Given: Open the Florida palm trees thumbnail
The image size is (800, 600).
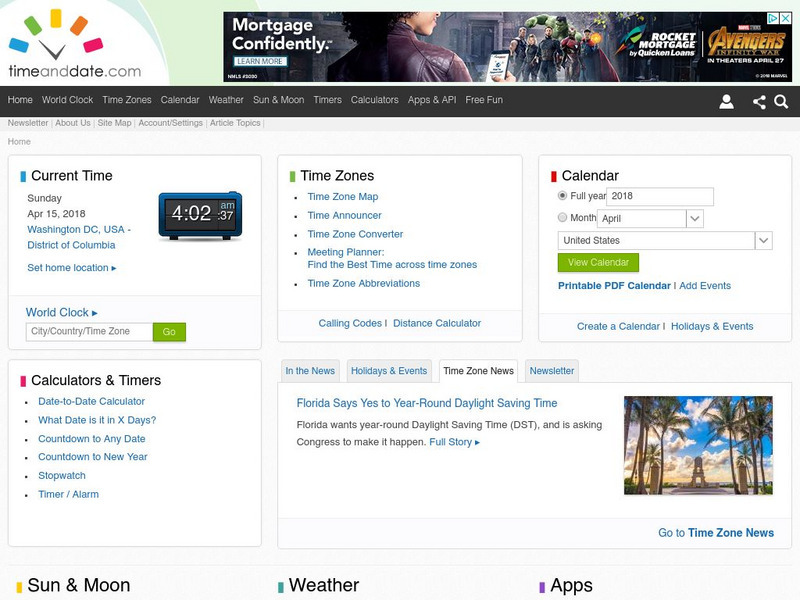Looking at the screenshot, I should click(698, 445).
